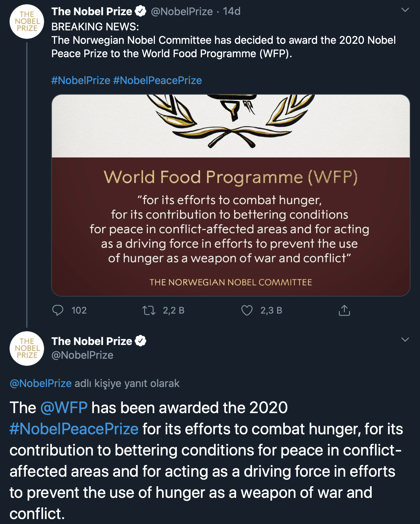
Task: Open @NobelPrize link in reply context
Action: pyautogui.click(x=41, y=383)
